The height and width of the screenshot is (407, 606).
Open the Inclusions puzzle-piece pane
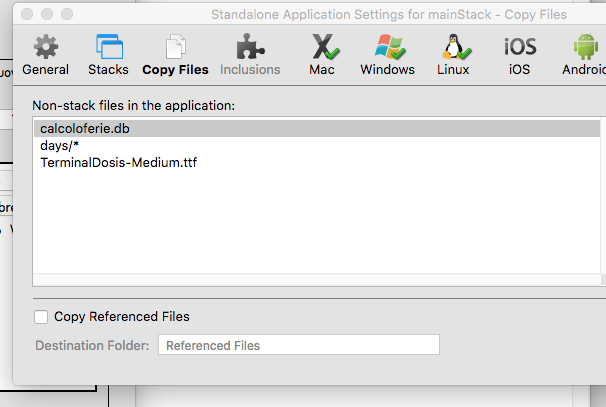(x=250, y=55)
